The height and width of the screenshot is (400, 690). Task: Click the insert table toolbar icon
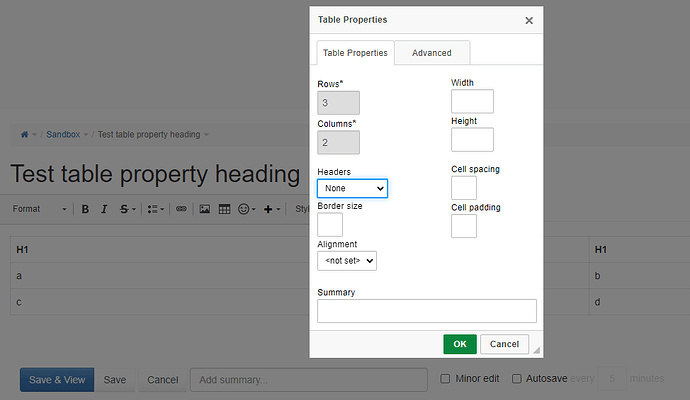click(224, 209)
